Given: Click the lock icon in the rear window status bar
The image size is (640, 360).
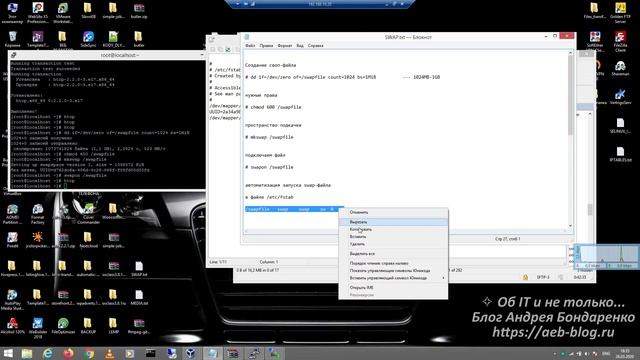Looking at the screenshot, I should coord(525,277).
